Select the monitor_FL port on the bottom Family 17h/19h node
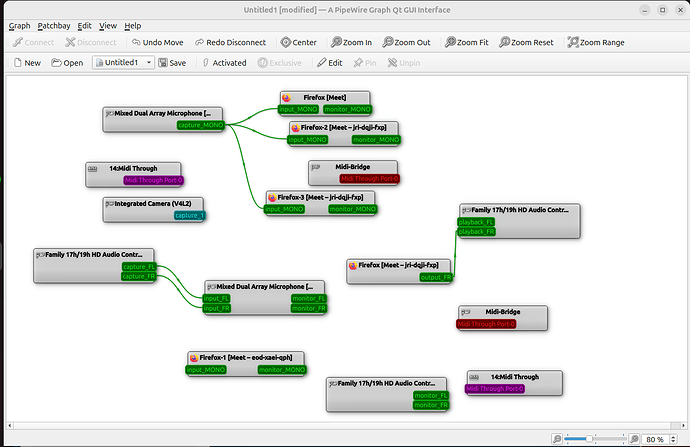 coord(431,396)
